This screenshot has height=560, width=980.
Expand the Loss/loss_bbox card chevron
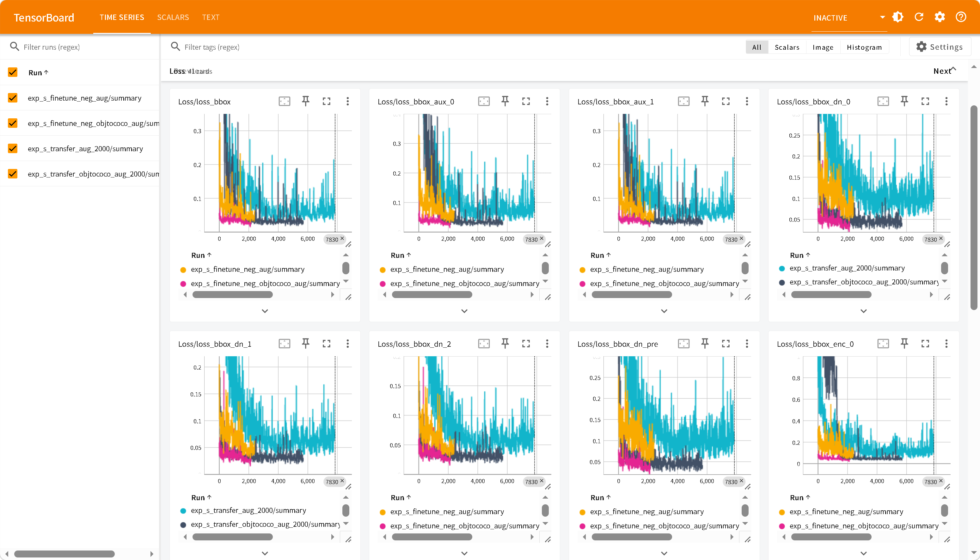265,311
